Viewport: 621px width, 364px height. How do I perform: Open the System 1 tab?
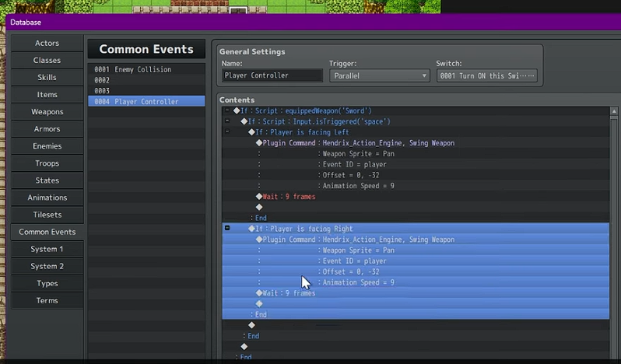(x=47, y=249)
